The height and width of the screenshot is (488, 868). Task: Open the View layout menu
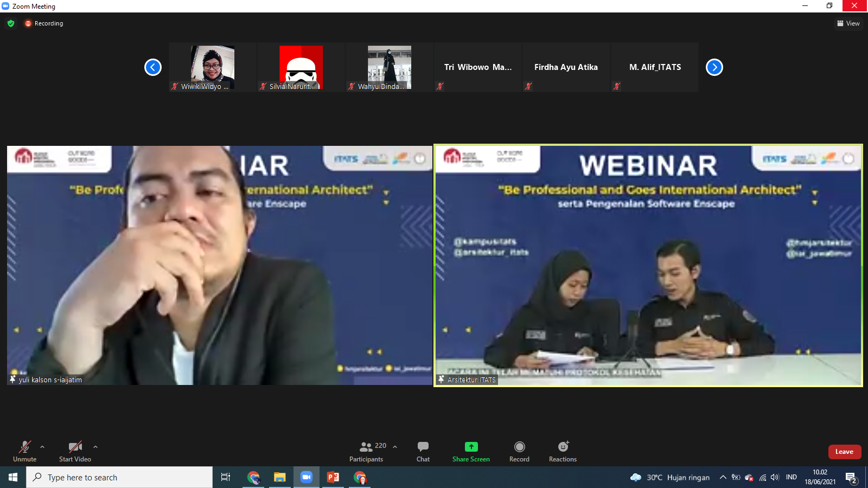[x=848, y=23]
